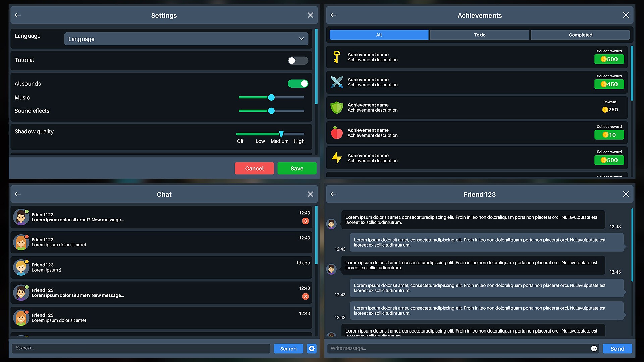Switch to the Completed tab
This screenshot has width=644, height=362.
tap(580, 35)
